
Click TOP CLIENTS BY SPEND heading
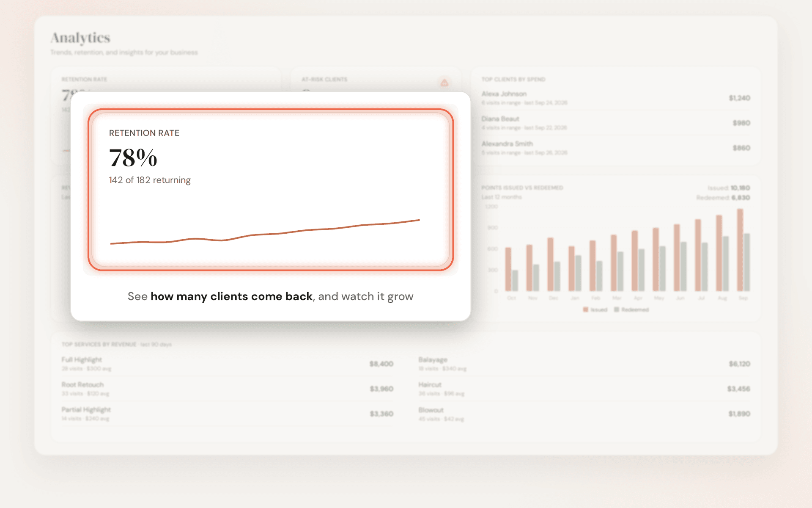[x=513, y=79]
